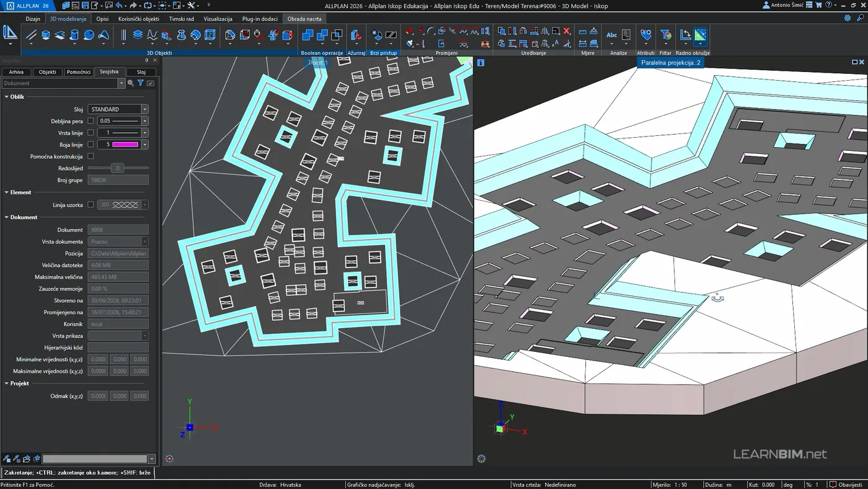This screenshot has height=489, width=868.
Task: Click the Undo arrow in title bar
Action: [x=119, y=5]
